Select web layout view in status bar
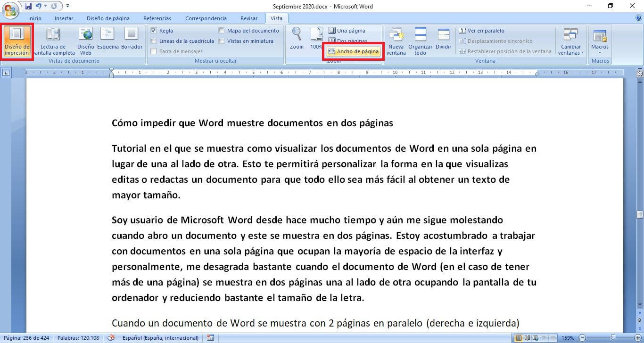This screenshot has width=644, height=343. (535, 338)
